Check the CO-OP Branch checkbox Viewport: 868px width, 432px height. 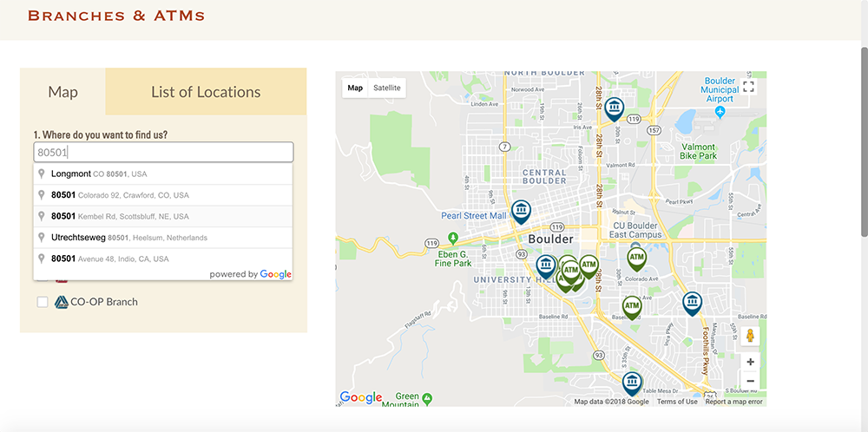pyautogui.click(x=43, y=302)
